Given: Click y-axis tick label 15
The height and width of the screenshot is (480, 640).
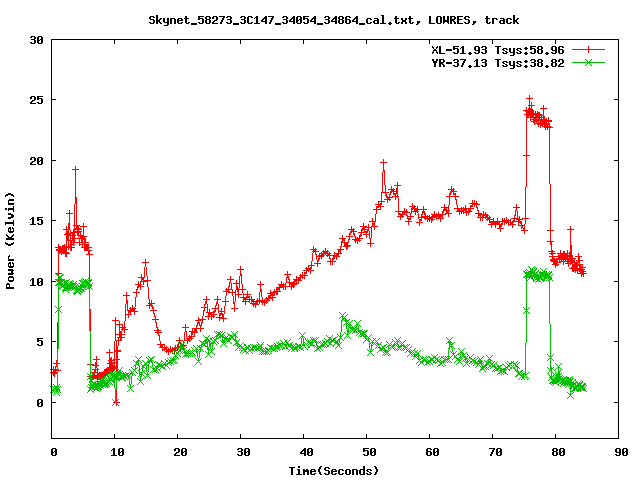Looking at the screenshot, I should pyautogui.click(x=36, y=221).
